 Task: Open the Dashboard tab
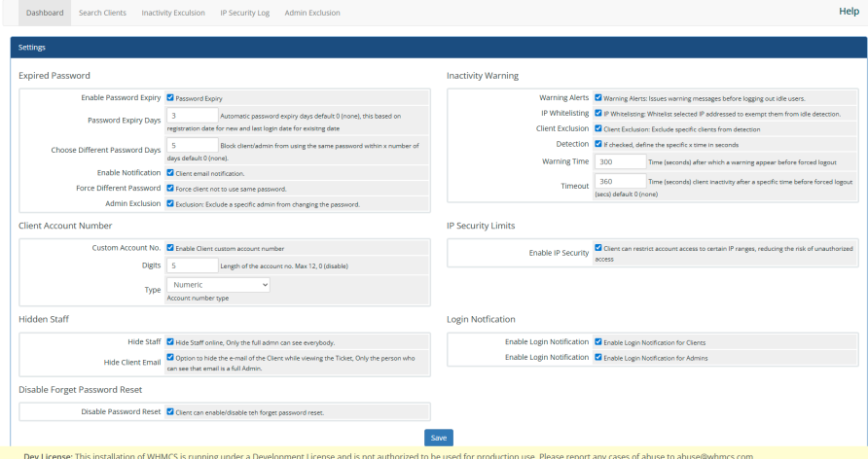click(45, 13)
